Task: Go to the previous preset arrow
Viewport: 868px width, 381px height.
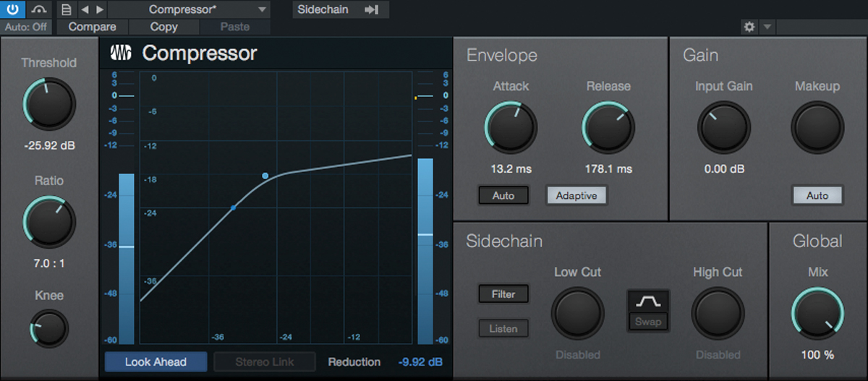Action: (x=85, y=10)
